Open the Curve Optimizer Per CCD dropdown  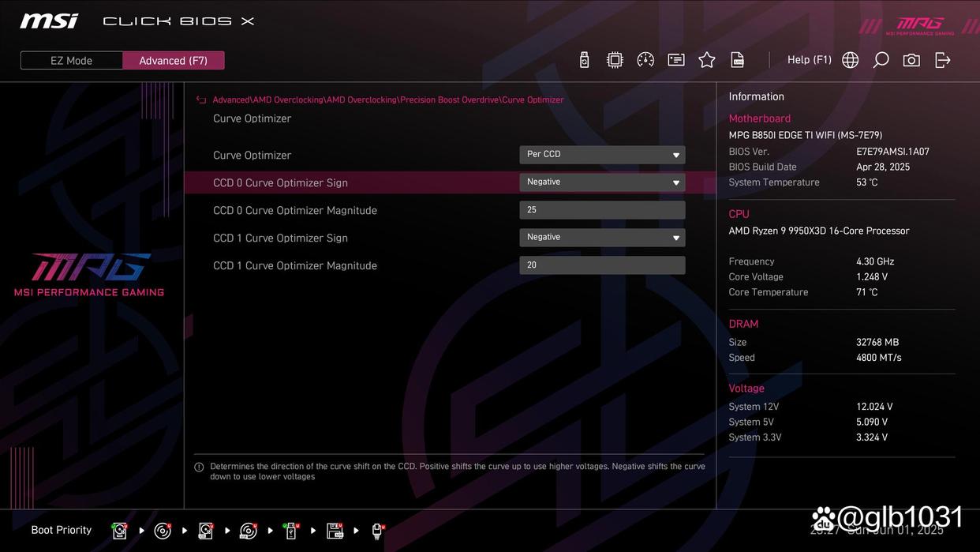(x=602, y=155)
